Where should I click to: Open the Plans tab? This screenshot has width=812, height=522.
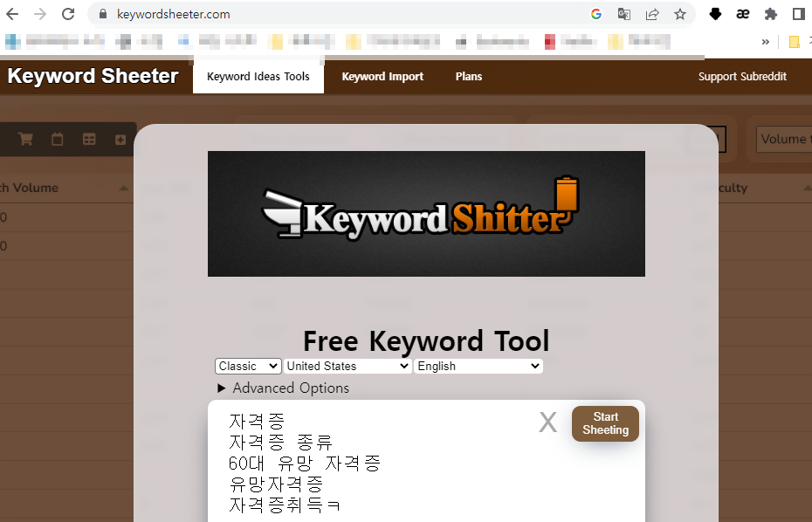coord(469,77)
